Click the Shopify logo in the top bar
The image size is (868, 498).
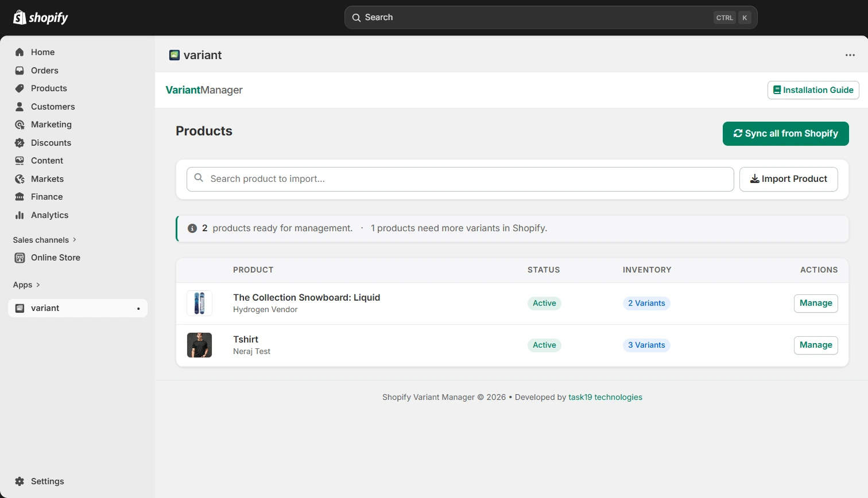(x=40, y=17)
